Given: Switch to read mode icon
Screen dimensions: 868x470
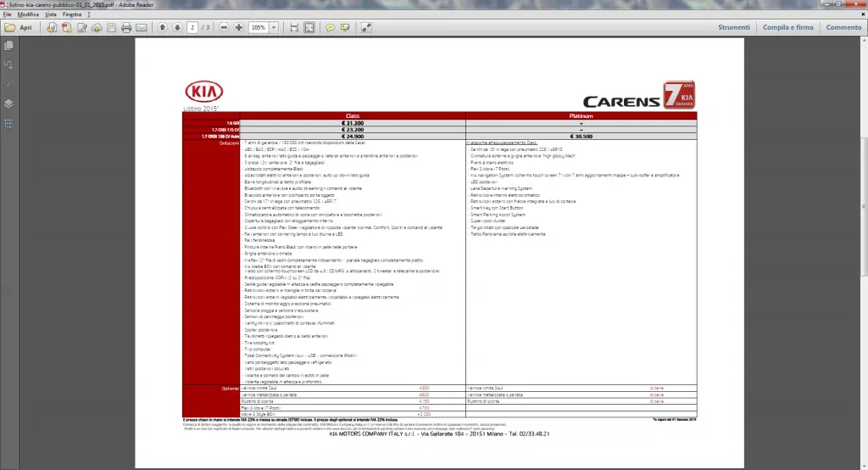Looking at the screenshot, I should 366,27.
